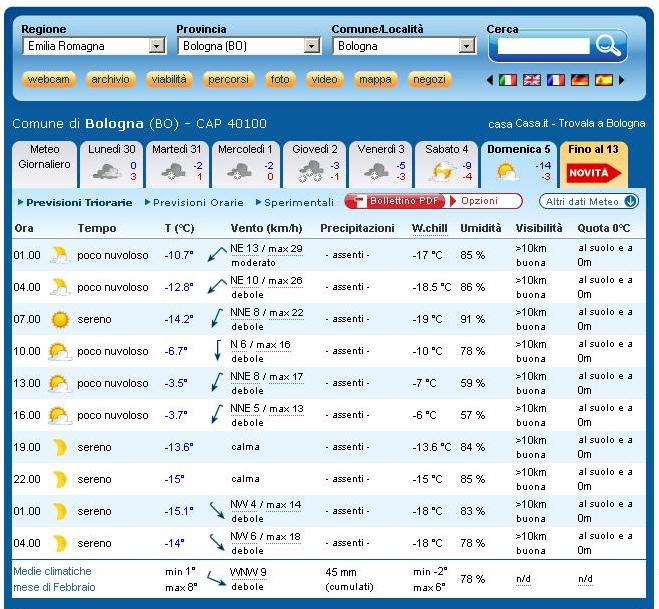Click the webcam button
659x609 pixels.
(49, 80)
